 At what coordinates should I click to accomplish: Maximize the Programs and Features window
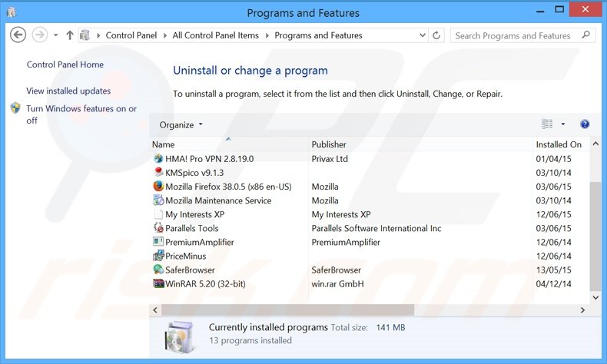point(559,9)
